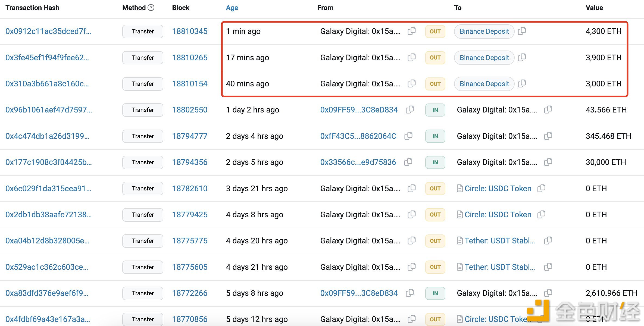644x326 pixels.
Task: Copy sender address in 2,610.966 ETH row
Action: point(410,293)
